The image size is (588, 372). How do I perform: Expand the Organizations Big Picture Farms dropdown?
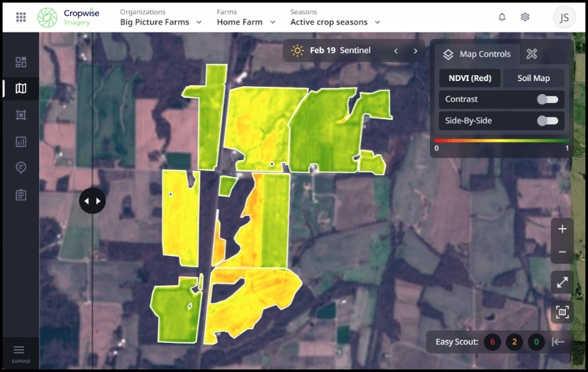[x=161, y=22]
